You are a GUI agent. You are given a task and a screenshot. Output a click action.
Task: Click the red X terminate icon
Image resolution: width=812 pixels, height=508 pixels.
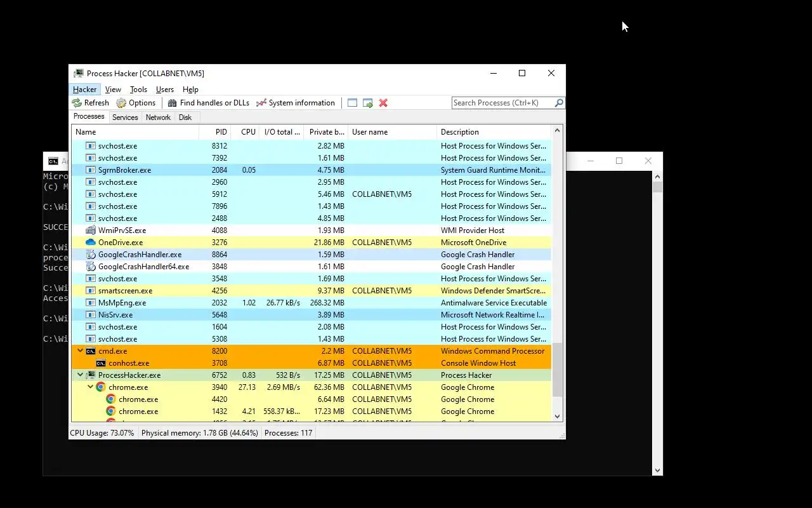(383, 103)
